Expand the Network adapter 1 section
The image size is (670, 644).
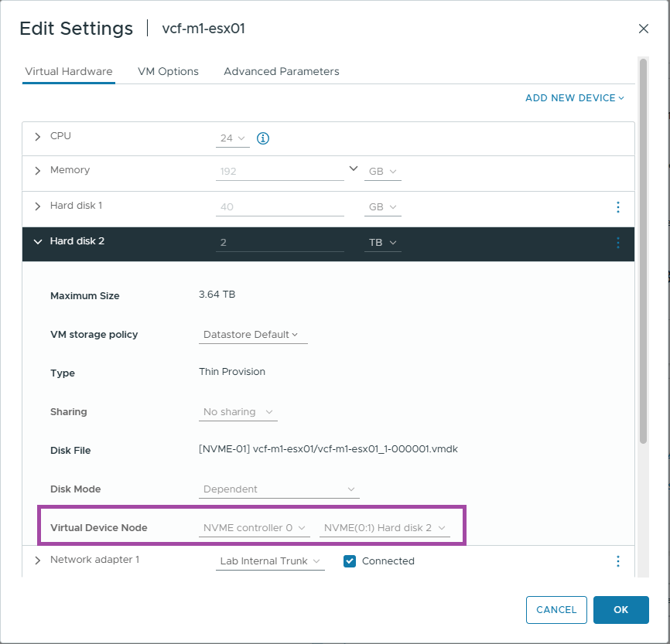[38, 561]
